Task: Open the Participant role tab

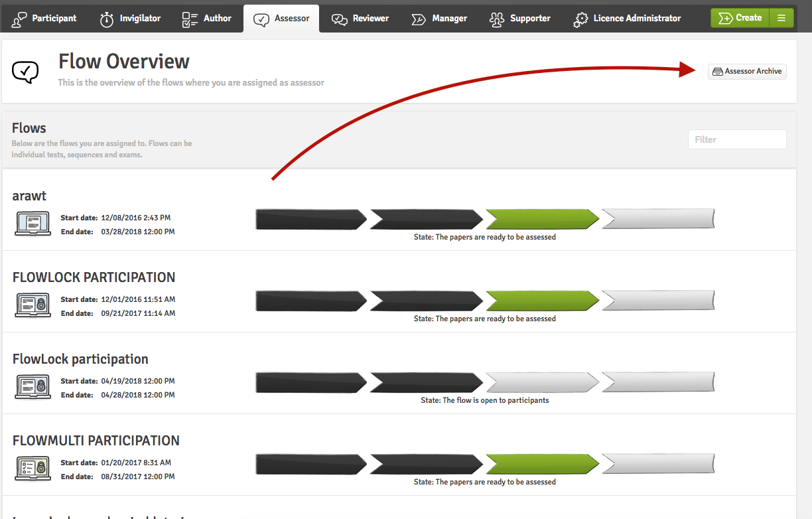Action: pos(44,19)
